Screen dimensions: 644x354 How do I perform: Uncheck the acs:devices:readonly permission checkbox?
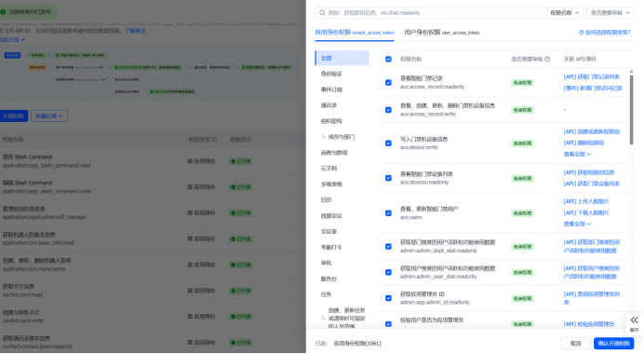388,178
